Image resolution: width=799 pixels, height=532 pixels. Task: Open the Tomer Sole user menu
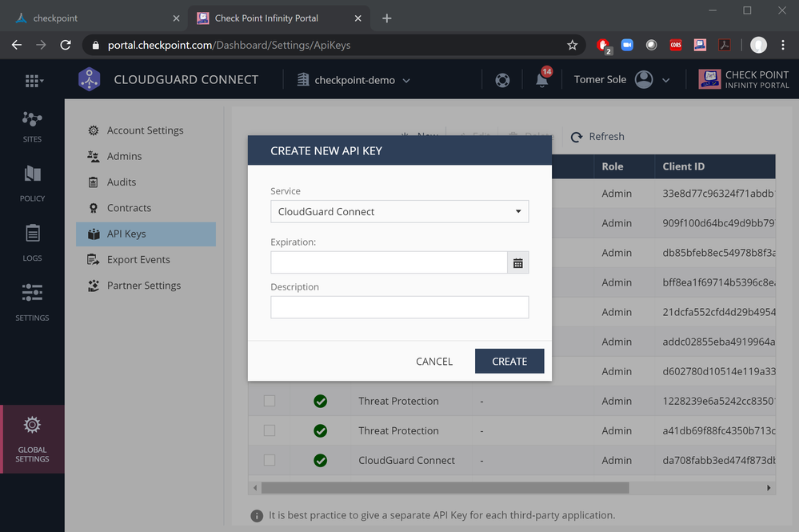(621, 80)
